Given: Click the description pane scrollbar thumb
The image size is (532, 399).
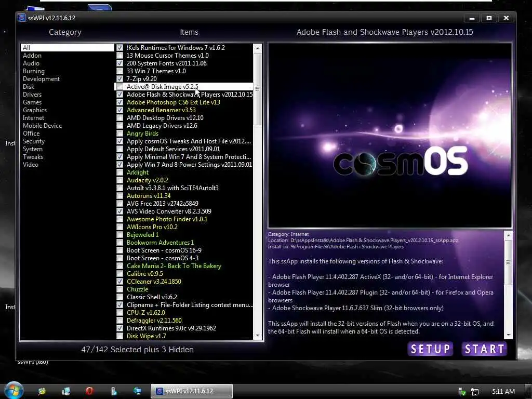Looking at the screenshot, I should pos(508,262).
